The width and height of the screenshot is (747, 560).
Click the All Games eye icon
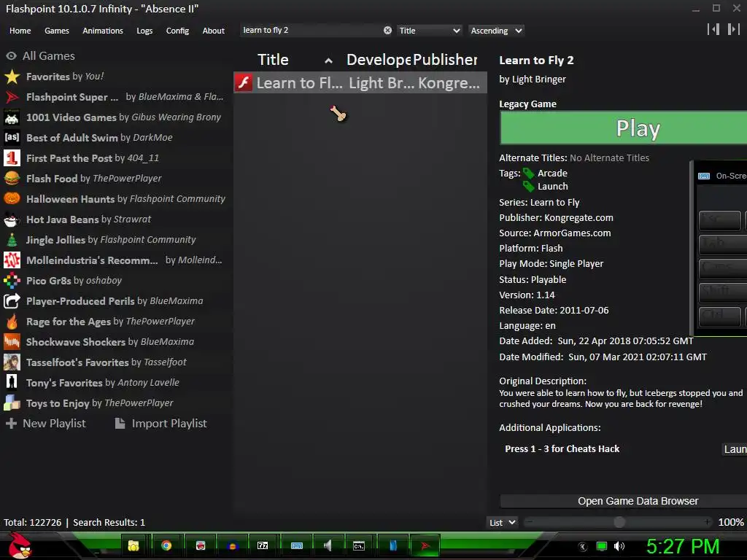point(12,55)
